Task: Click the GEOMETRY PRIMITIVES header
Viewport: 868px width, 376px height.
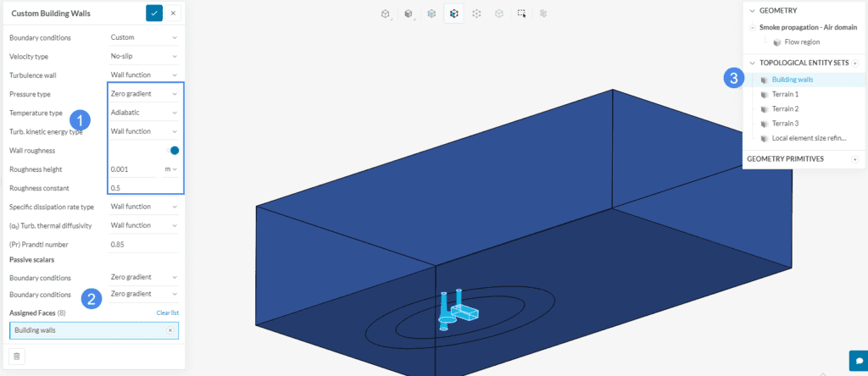Action: [x=786, y=159]
